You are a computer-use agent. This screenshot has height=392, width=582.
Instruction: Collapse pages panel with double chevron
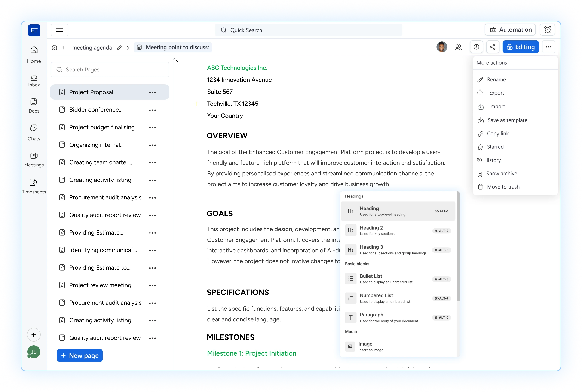(176, 60)
